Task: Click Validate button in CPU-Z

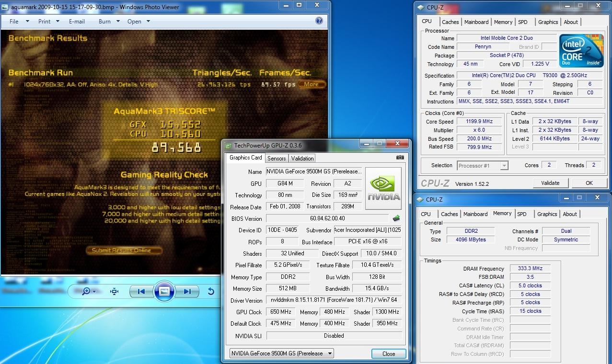Action: click(550, 183)
